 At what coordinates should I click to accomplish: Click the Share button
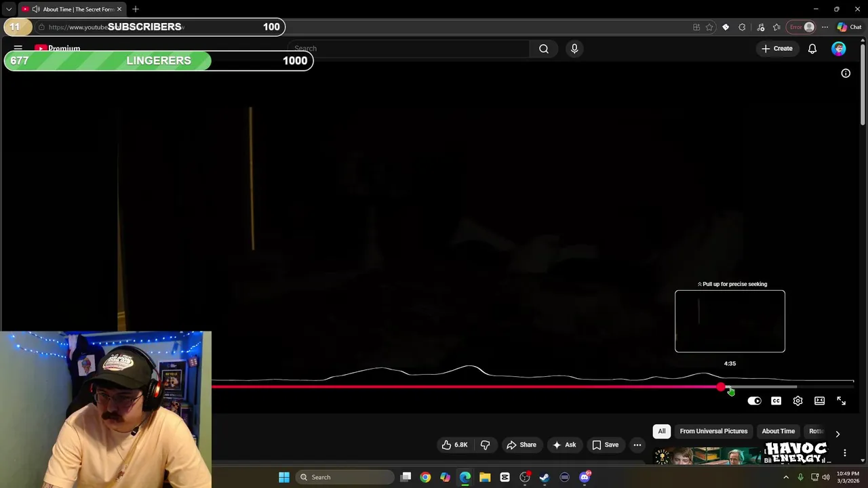pyautogui.click(x=521, y=445)
